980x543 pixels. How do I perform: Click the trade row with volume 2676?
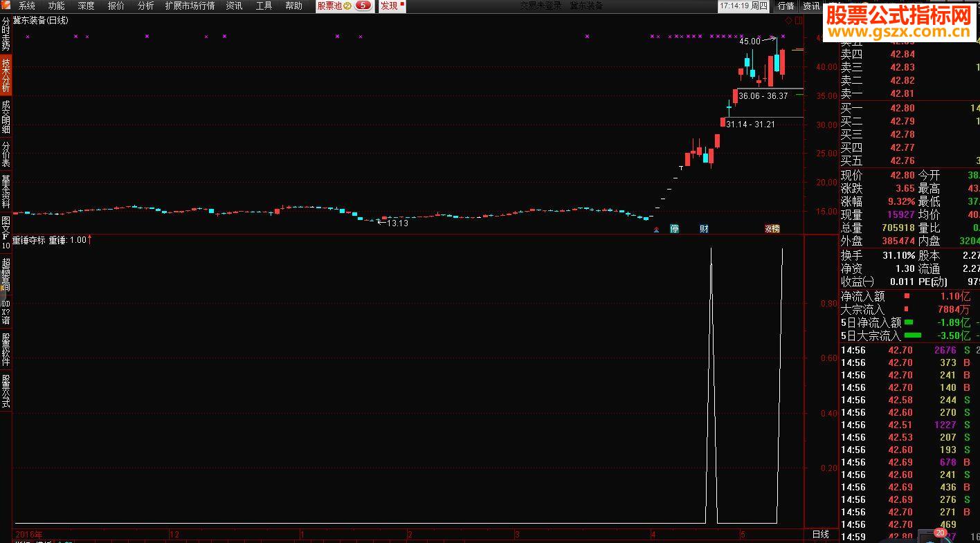[x=909, y=350]
